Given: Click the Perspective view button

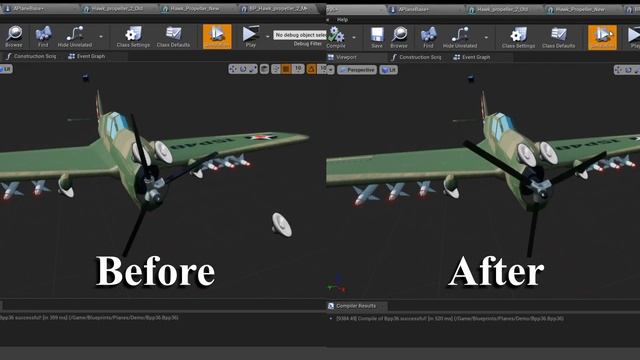Looking at the screenshot, I should tap(357, 70).
